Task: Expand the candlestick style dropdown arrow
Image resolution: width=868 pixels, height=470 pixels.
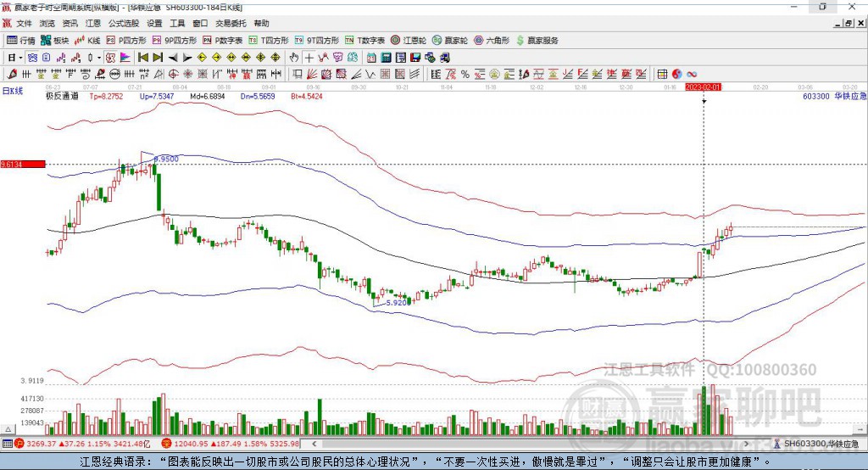Action: [99, 58]
